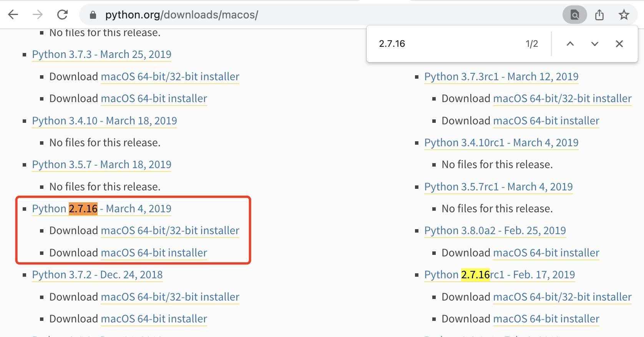Open the Python 3.8.0a2 release page
644x337 pixels.
495,230
